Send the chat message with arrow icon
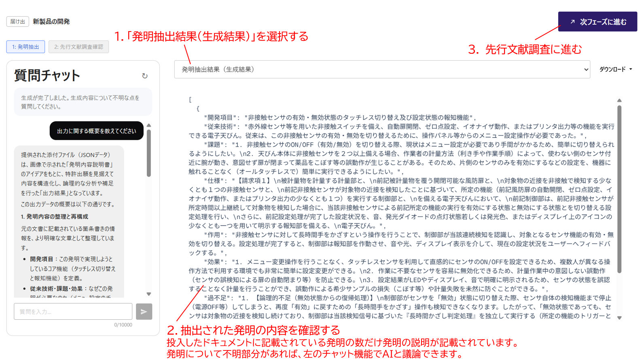This screenshot has height=361, width=644. 144,312
